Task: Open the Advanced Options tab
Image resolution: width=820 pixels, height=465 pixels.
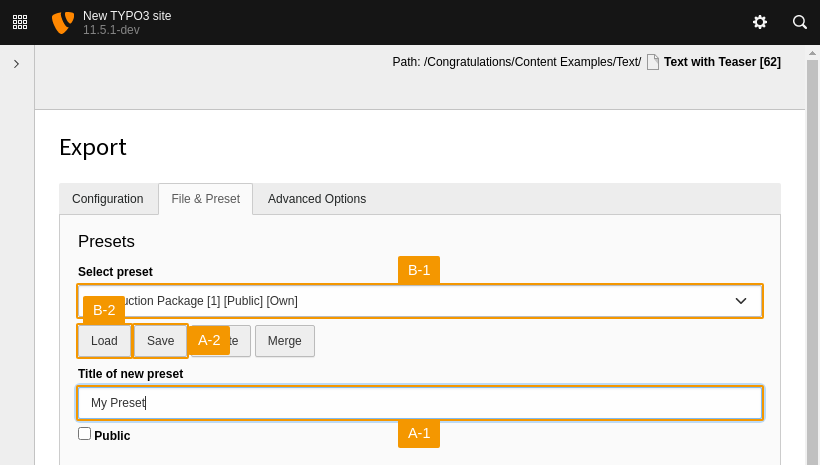Action: [316, 199]
